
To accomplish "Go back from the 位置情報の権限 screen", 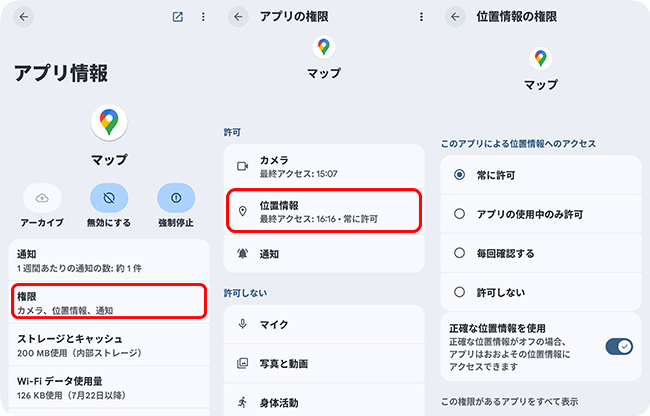I will tap(455, 17).
